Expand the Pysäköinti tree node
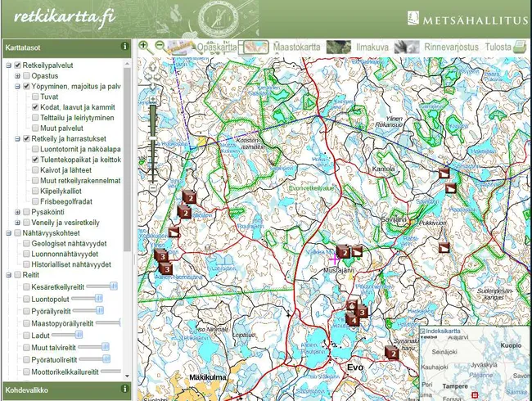This screenshot has width=532, height=401. (x=17, y=212)
